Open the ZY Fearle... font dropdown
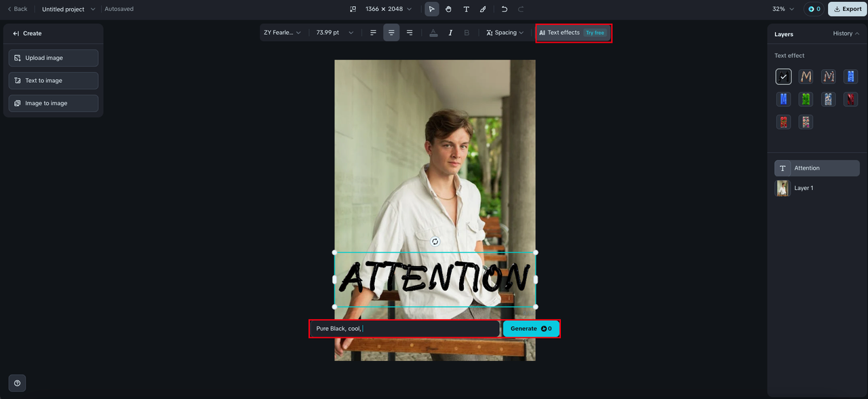Screen dimensions: 868x399 click(283, 33)
